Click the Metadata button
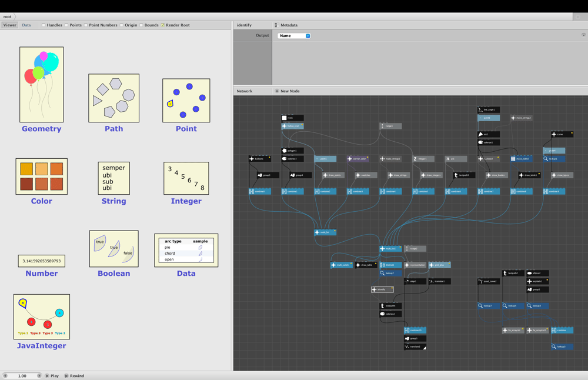 [287, 25]
